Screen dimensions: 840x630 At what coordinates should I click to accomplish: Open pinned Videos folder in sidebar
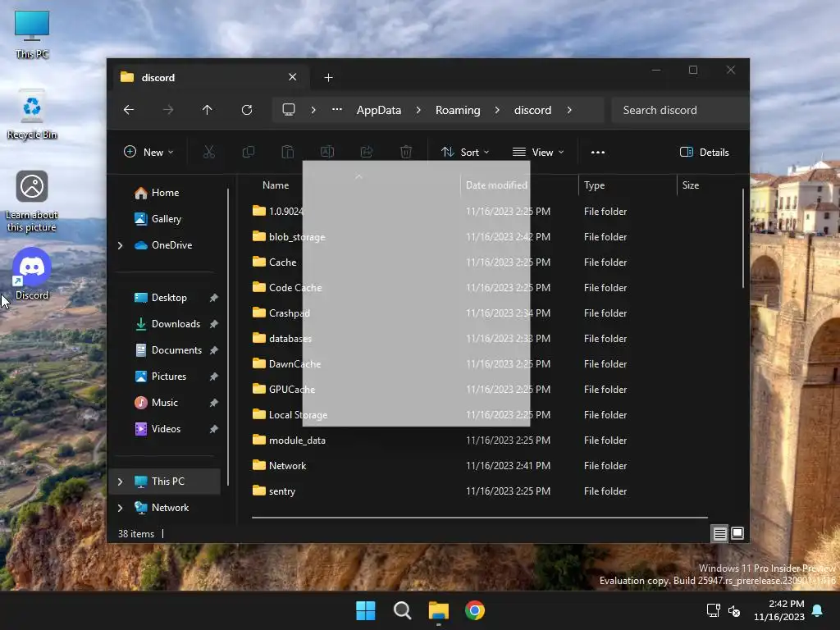coord(166,429)
